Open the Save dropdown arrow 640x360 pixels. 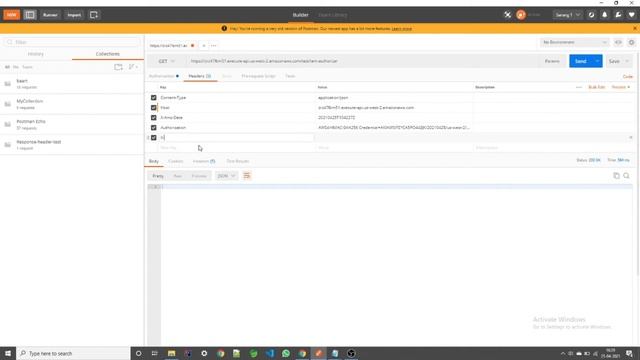tap(627, 61)
